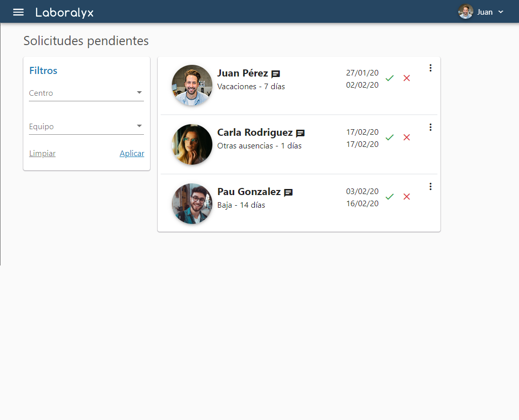519x420 pixels.
Task: Click the date 03/02/20
Action: click(x=362, y=192)
